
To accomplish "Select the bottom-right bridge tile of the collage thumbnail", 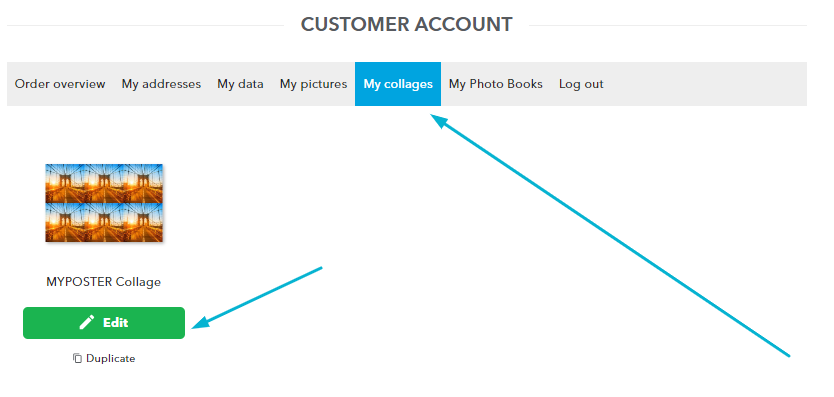I will pos(143,222).
